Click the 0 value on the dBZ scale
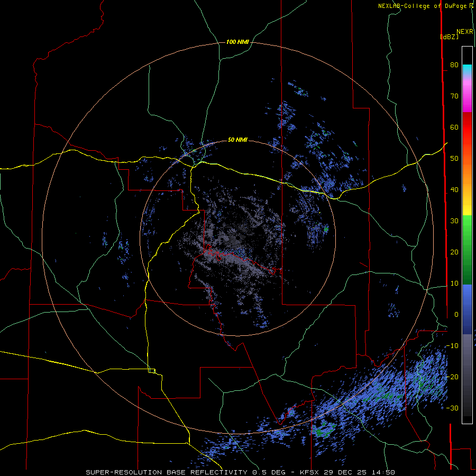The width and height of the screenshot is (476, 476). [x=456, y=315]
